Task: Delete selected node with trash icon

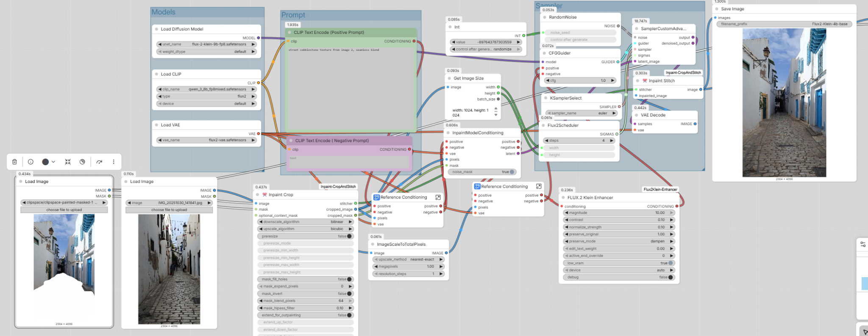Action: click(x=14, y=162)
